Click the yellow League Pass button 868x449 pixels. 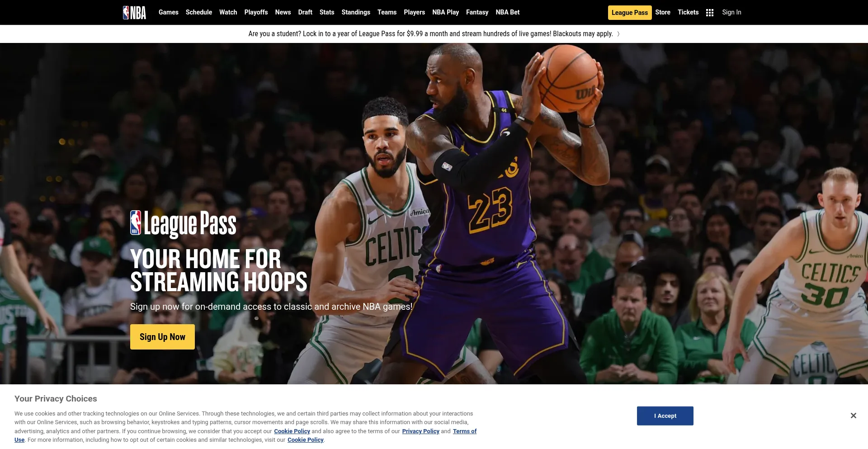pos(629,13)
